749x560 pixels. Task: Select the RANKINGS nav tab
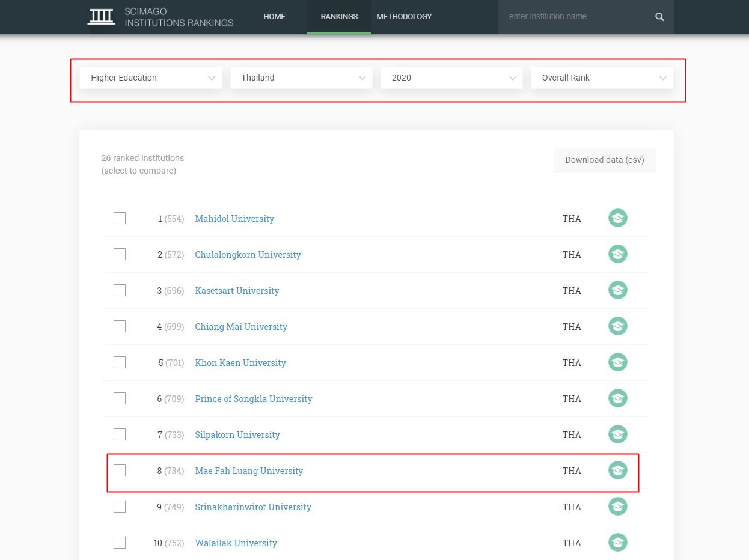tap(339, 17)
